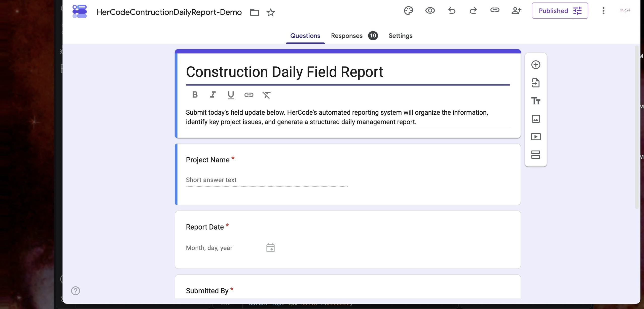
Task: Add a new section
Action: click(535, 155)
